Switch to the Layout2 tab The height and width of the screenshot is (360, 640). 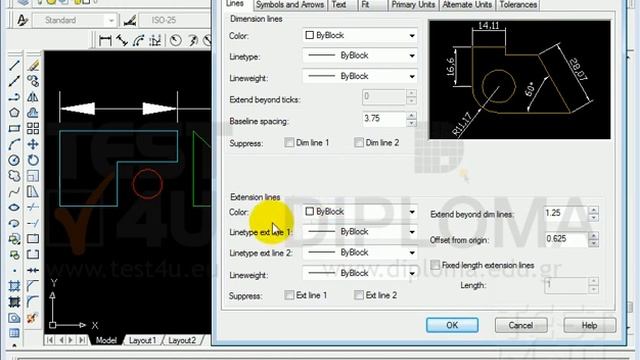pos(182,340)
